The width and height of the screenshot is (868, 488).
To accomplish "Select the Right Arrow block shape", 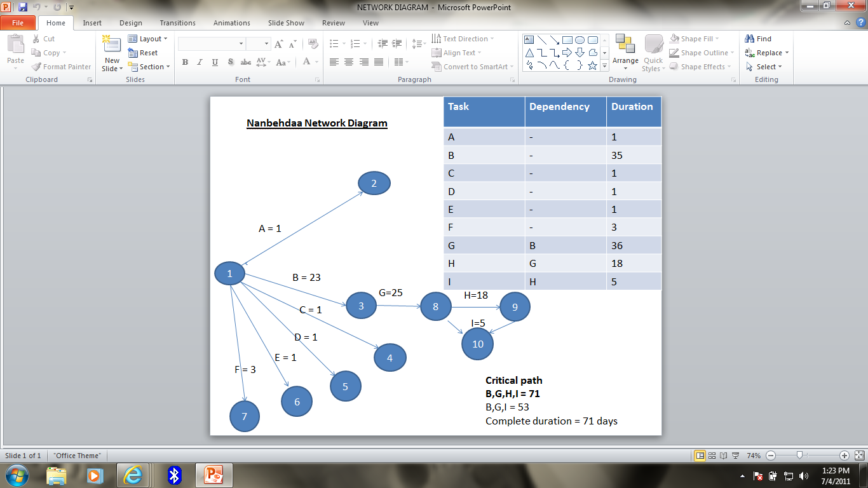I will (567, 52).
